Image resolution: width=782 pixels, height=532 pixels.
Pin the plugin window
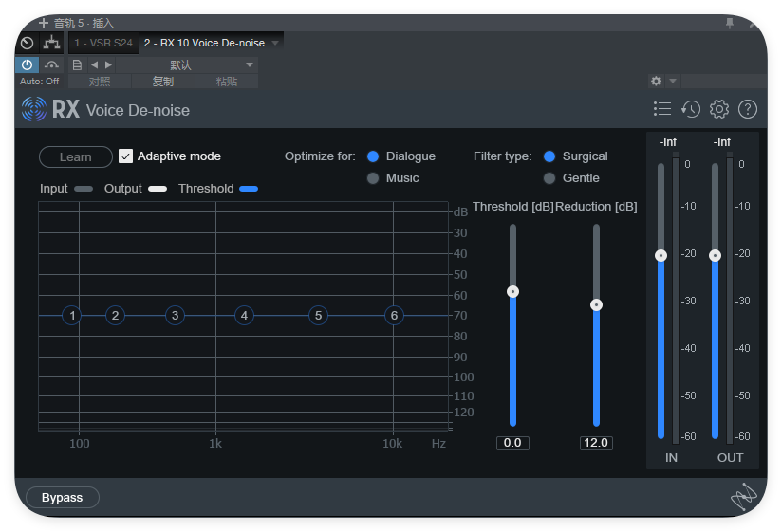point(730,23)
